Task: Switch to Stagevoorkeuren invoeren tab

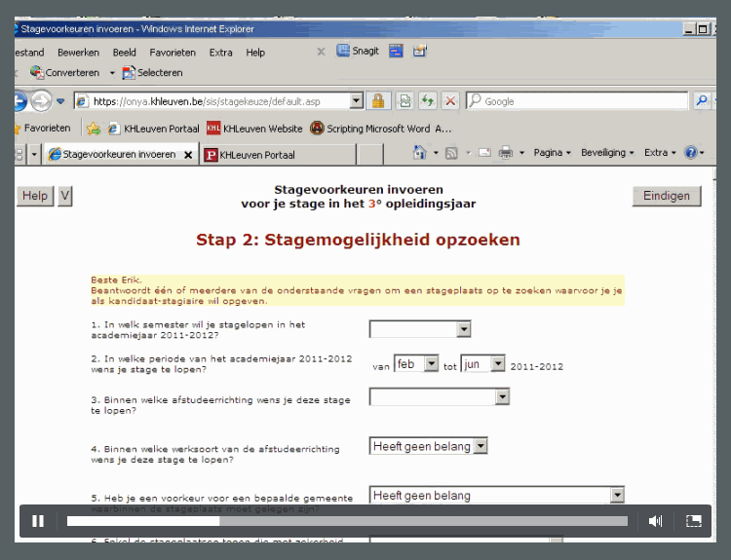Action: click(x=113, y=154)
